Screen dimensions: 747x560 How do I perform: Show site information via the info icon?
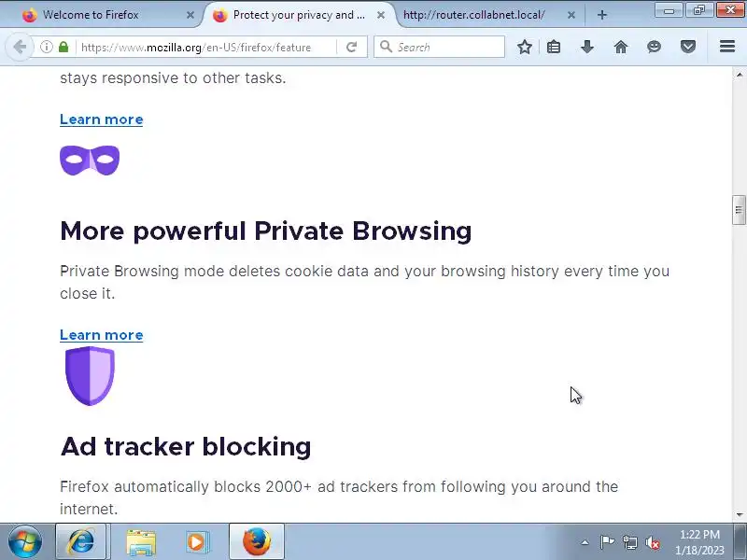[x=46, y=48]
